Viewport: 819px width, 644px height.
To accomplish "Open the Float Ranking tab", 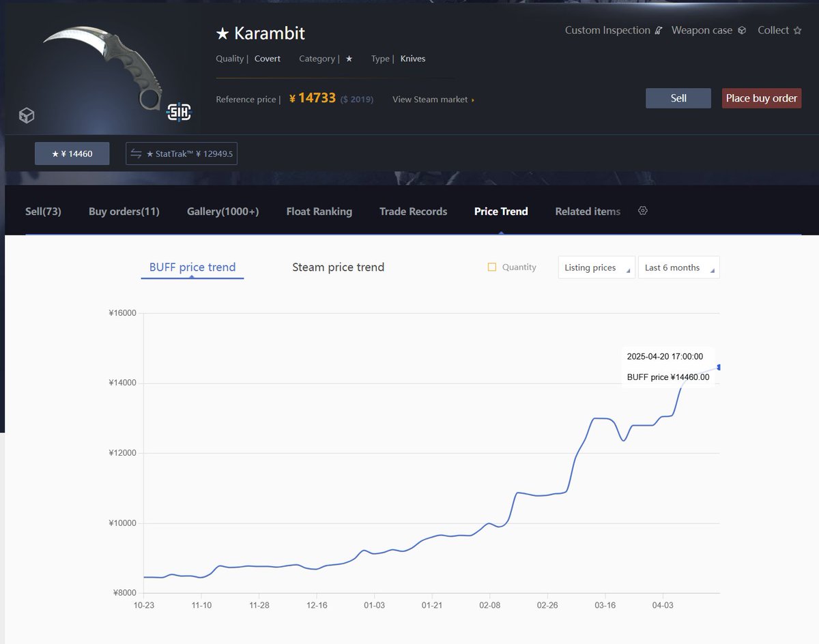I will point(319,211).
